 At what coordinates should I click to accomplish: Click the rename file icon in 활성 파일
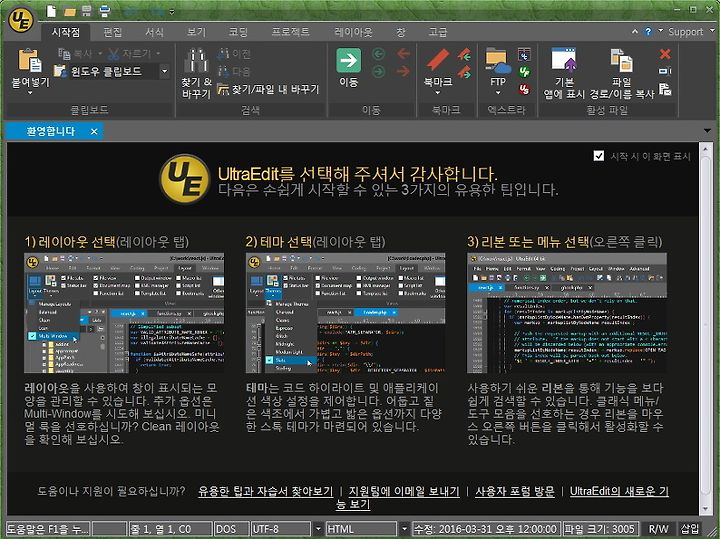click(665, 71)
